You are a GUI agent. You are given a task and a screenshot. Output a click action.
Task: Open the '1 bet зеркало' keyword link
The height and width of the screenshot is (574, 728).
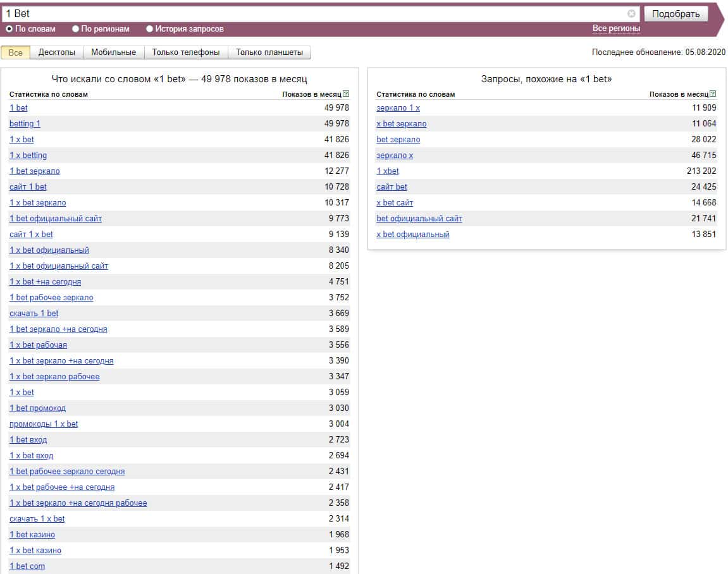click(35, 171)
